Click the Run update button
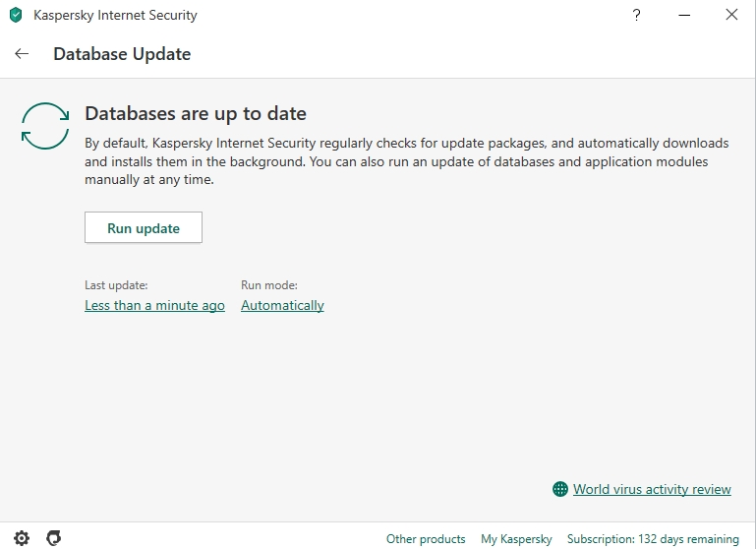This screenshot has width=756, height=549. pyautogui.click(x=144, y=227)
